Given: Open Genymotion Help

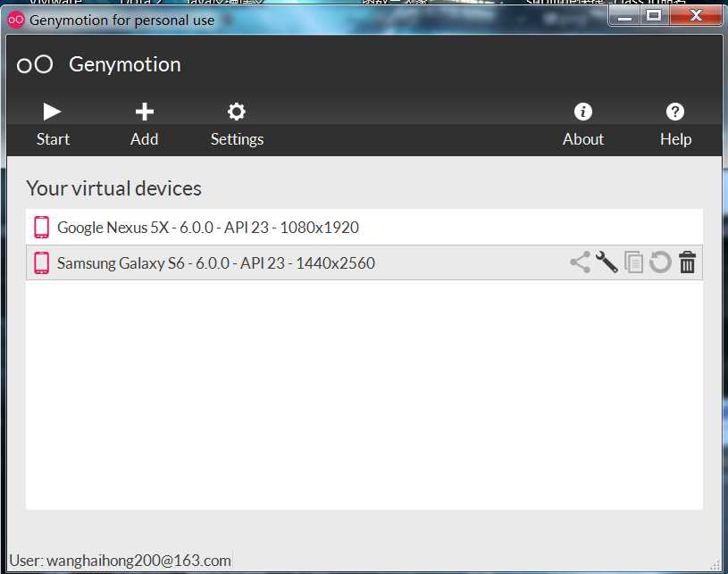Looking at the screenshot, I should click(675, 124).
